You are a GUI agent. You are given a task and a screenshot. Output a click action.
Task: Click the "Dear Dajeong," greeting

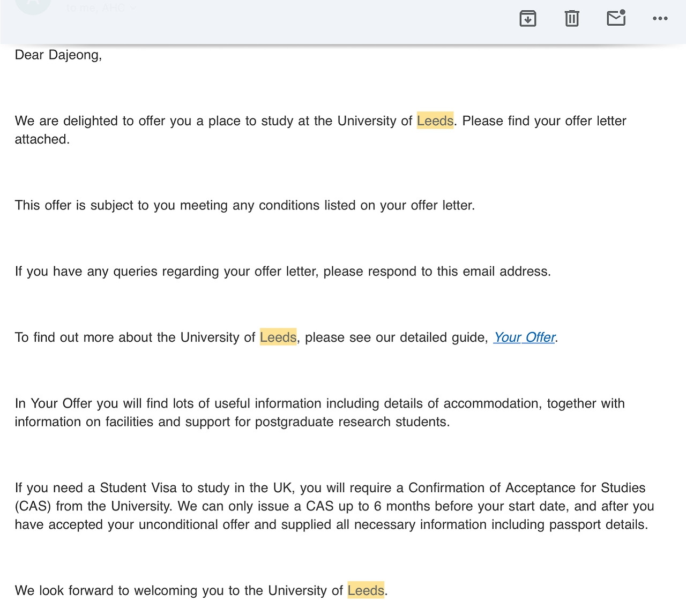(58, 55)
